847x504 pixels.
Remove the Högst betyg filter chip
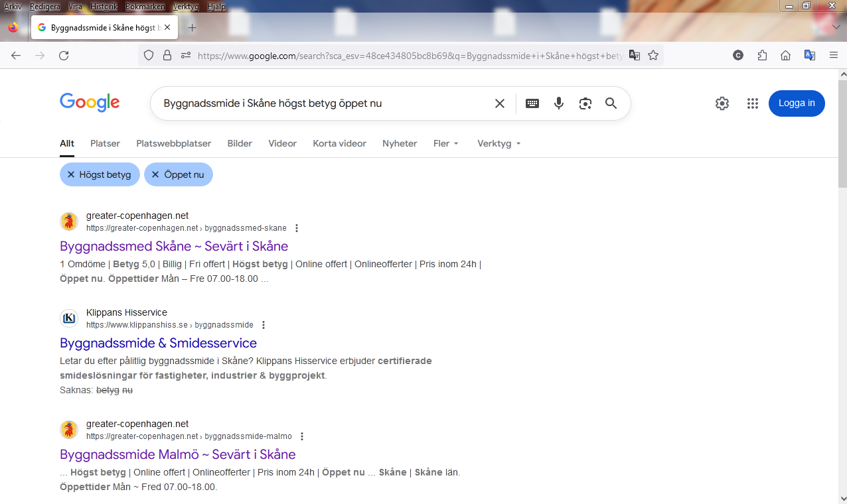point(71,174)
